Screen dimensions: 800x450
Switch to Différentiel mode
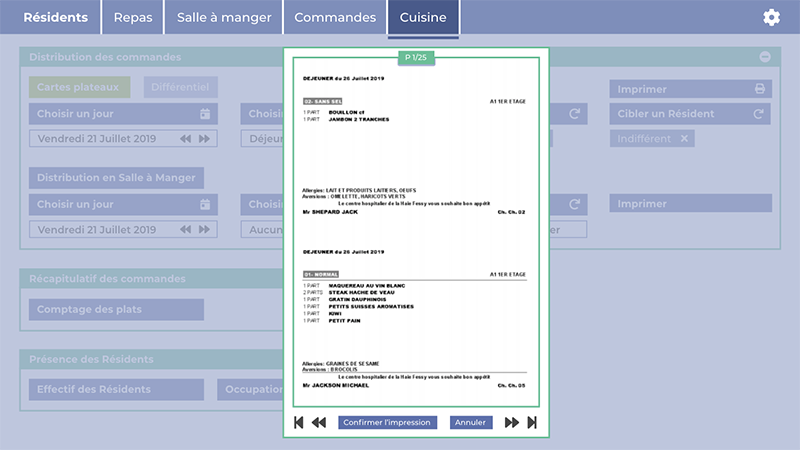point(180,88)
